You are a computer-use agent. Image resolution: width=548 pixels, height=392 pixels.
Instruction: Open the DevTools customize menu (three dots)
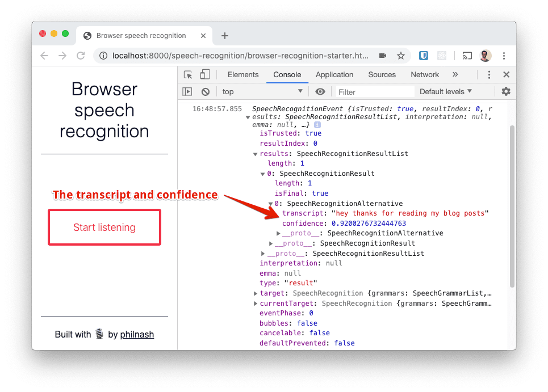tap(489, 74)
